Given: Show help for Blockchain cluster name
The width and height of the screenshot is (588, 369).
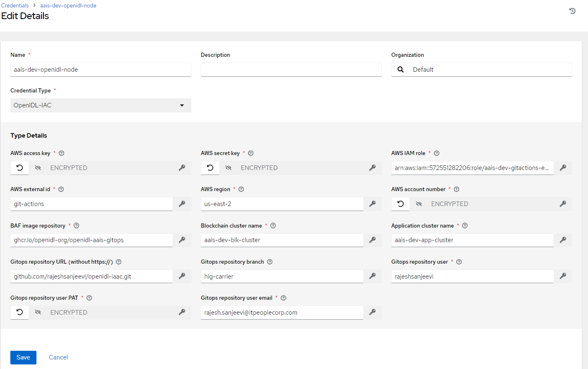Looking at the screenshot, I should click(x=273, y=226).
